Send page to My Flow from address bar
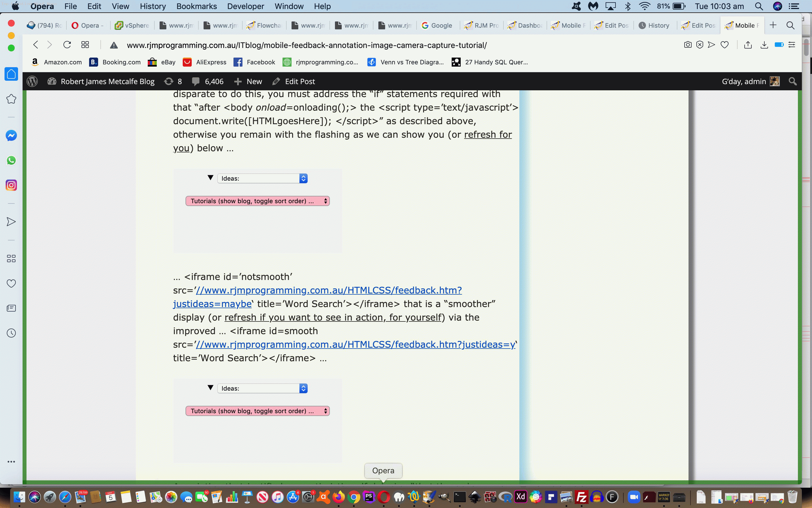The width and height of the screenshot is (812, 508). pos(711,45)
